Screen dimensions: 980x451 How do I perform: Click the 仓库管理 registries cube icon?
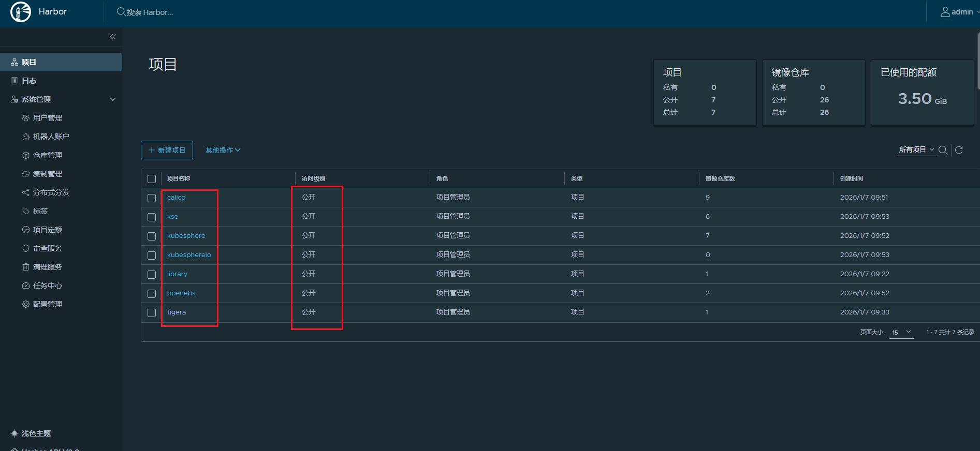(x=26, y=155)
